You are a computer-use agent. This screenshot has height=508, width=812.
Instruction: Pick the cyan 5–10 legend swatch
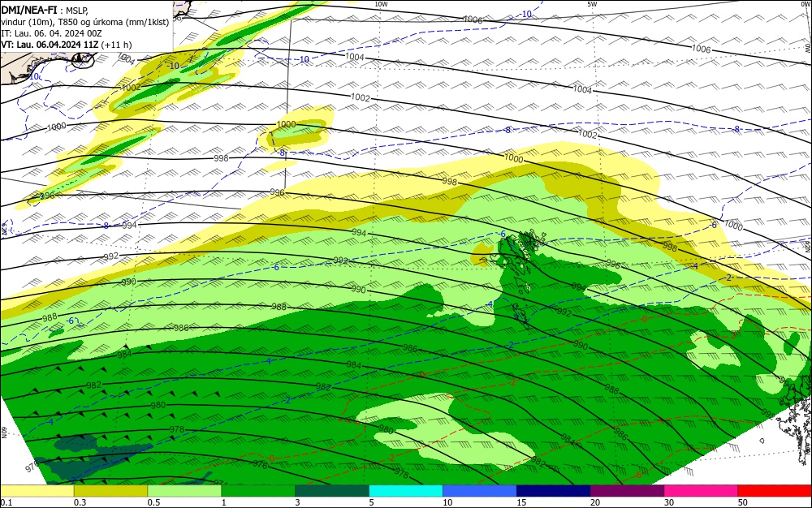click(406, 491)
